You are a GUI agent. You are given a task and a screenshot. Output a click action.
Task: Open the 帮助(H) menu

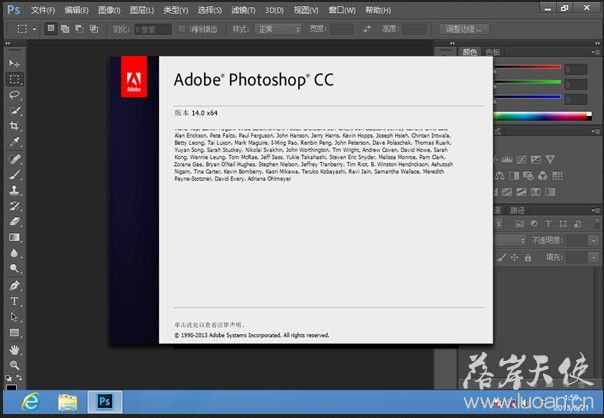coord(378,10)
